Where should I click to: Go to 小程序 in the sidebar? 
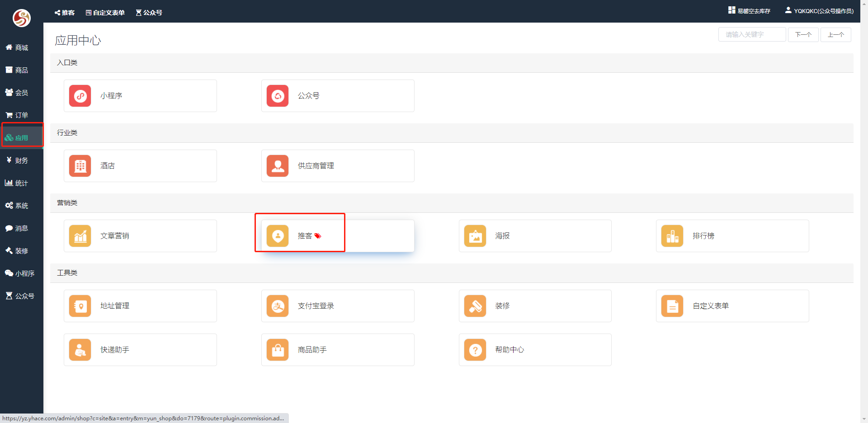[x=22, y=273]
